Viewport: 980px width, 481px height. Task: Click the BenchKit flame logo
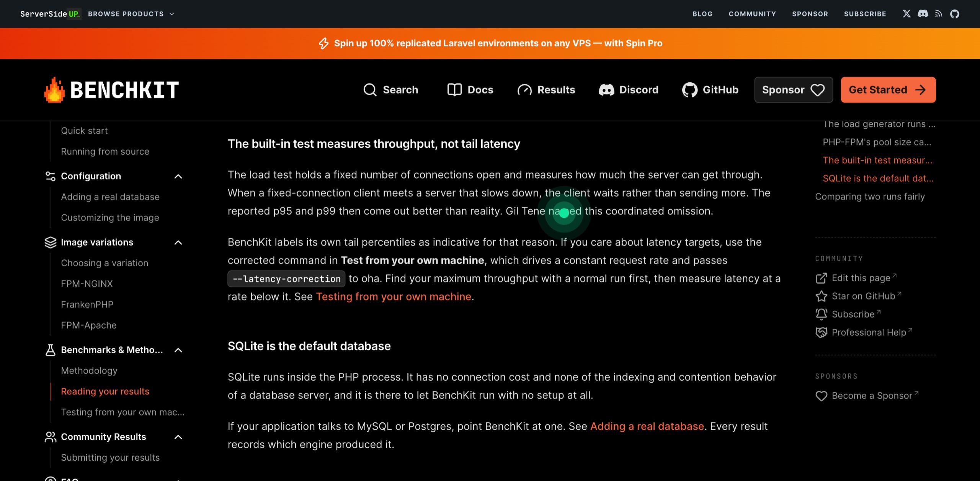[54, 90]
